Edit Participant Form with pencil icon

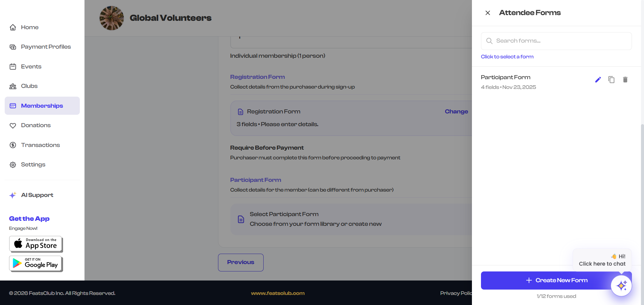[x=598, y=80]
